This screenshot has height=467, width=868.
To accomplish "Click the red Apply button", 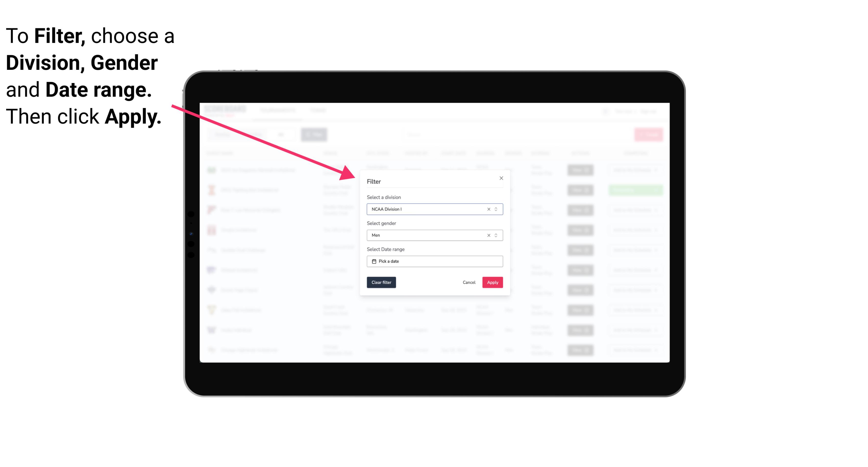I will (492, 283).
